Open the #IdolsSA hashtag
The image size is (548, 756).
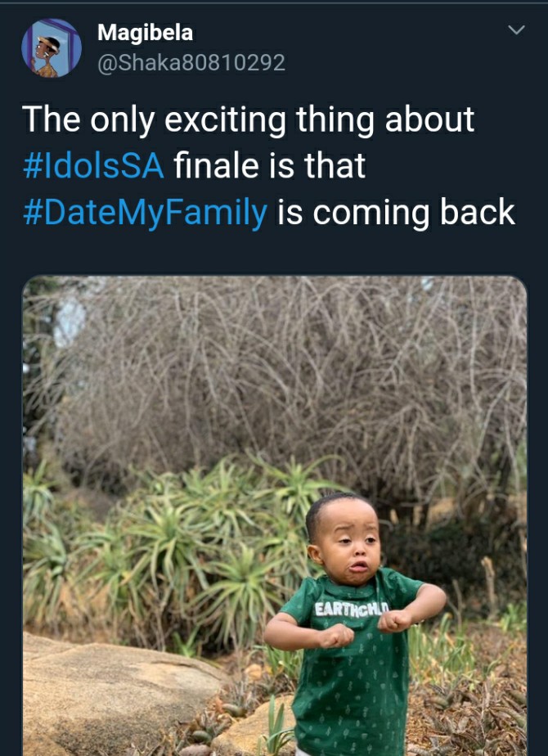tap(93, 165)
